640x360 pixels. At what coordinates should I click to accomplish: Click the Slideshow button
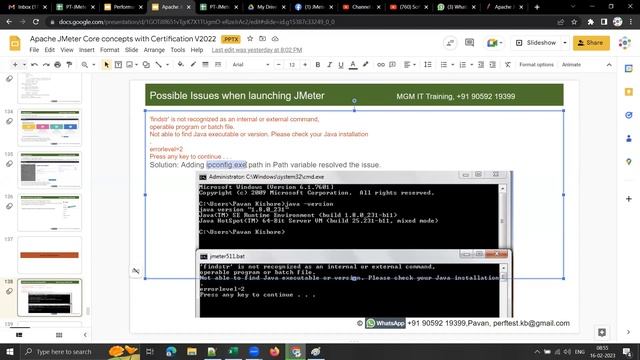pyautogui.click(x=536, y=42)
